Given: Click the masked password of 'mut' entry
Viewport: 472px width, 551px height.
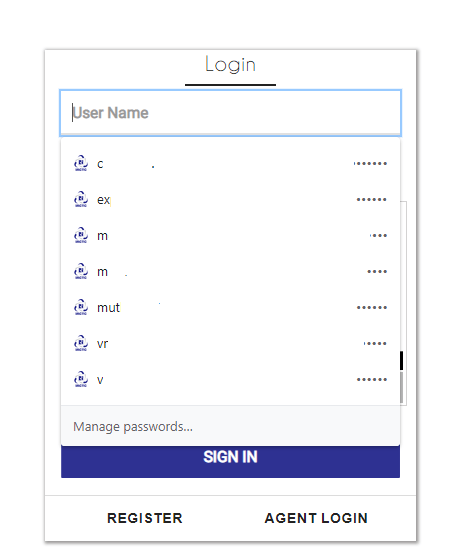Looking at the screenshot, I should click(371, 307).
